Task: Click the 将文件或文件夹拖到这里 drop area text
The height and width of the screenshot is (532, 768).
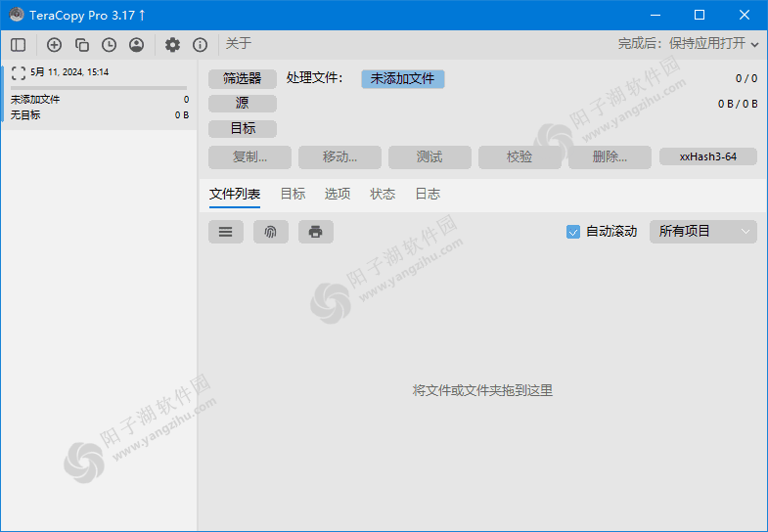Action: (482, 390)
